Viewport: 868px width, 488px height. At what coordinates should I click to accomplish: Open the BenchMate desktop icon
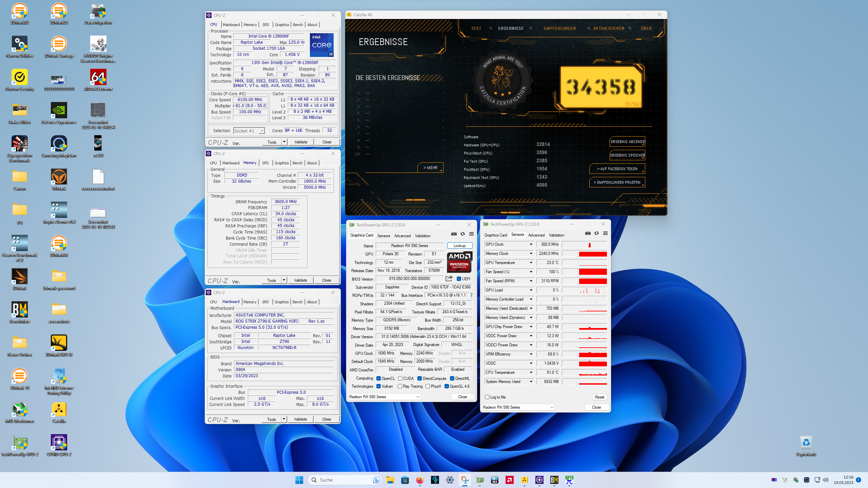19,312
